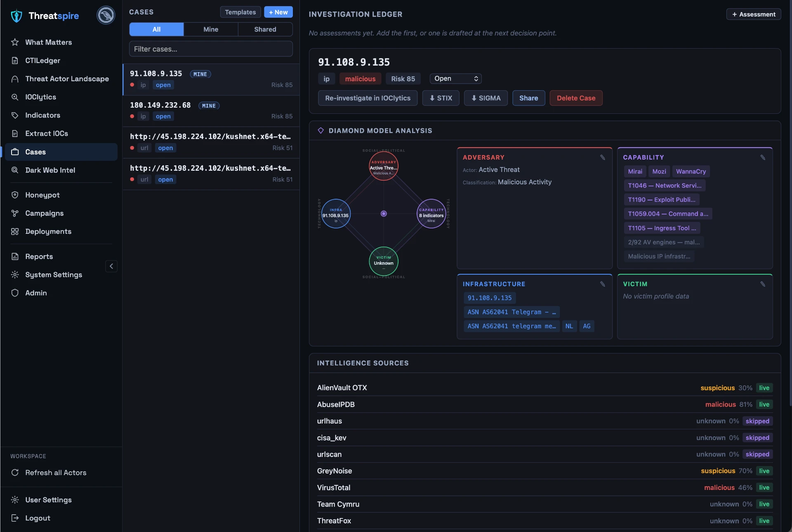Click the System Settings gear icon
The width and height of the screenshot is (792, 532).
15,275
